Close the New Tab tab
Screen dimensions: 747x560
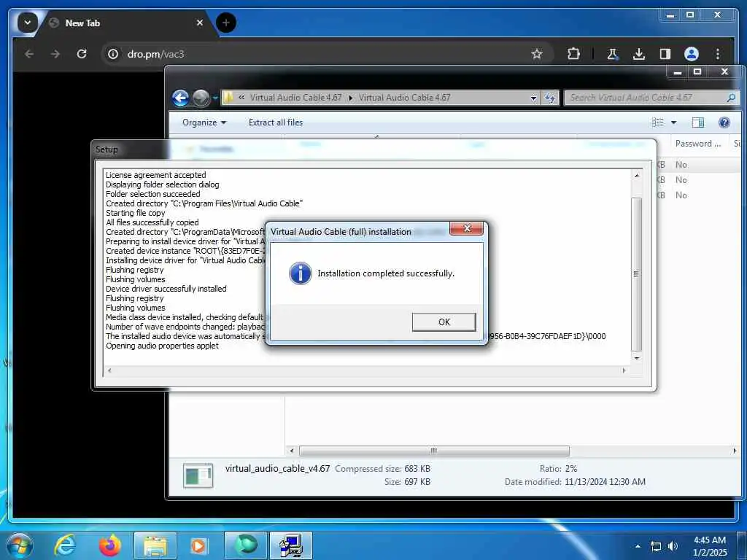pyautogui.click(x=200, y=23)
